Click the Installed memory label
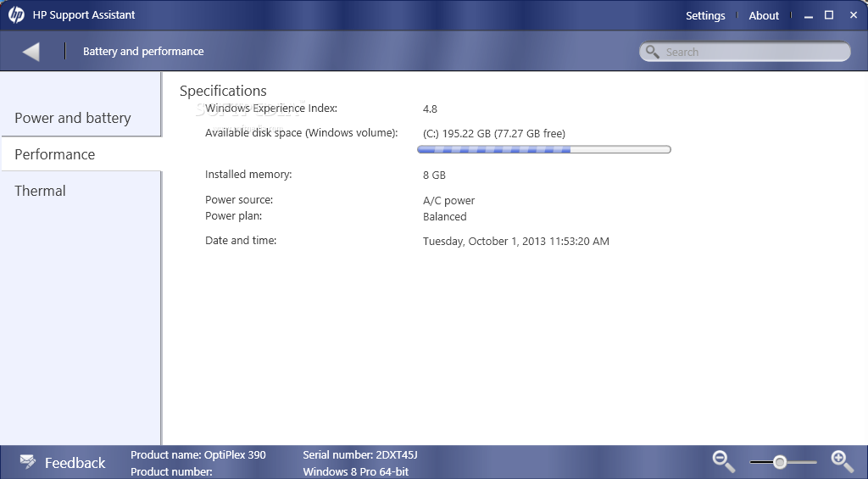This screenshot has height=479, width=868. 248,175
